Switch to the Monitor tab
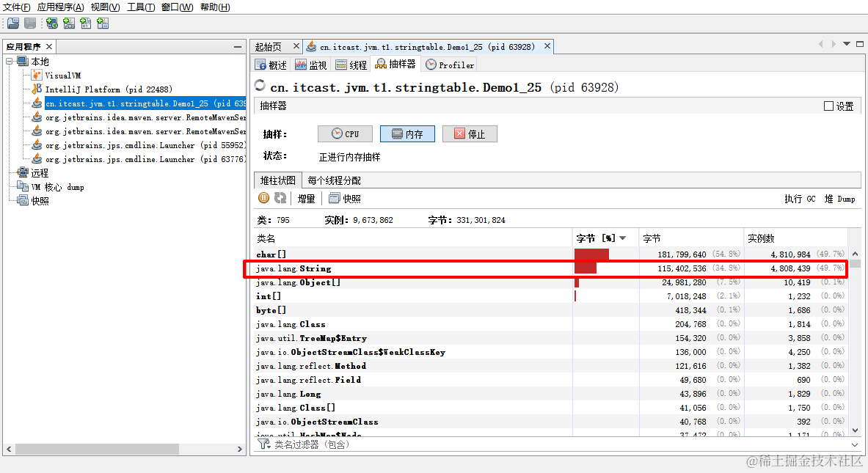Viewport: 868px width, 473px height. click(310, 65)
